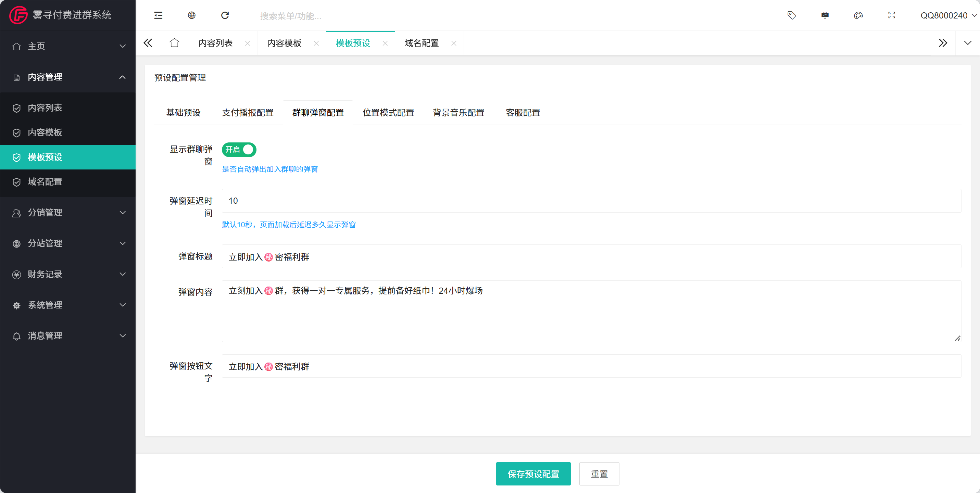Click the gear icon beside 系统管理
The height and width of the screenshot is (493, 980).
click(16, 305)
